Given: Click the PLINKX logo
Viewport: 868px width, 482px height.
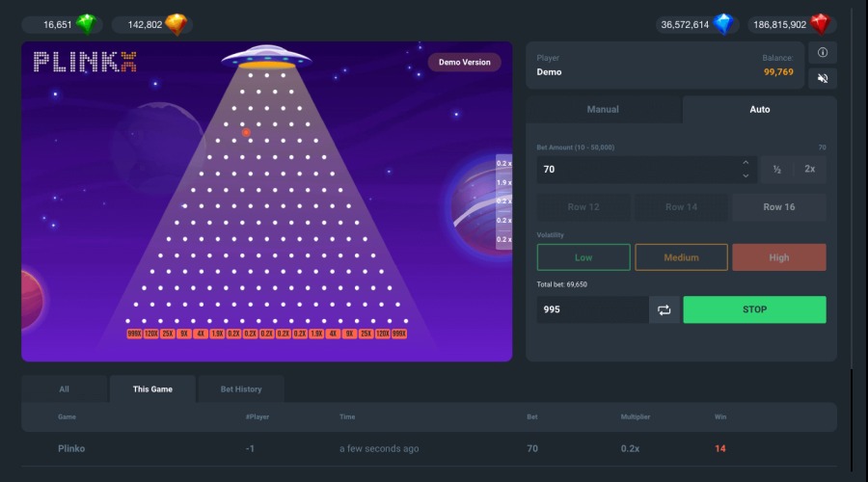Looking at the screenshot, I should [x=85, y=62].
